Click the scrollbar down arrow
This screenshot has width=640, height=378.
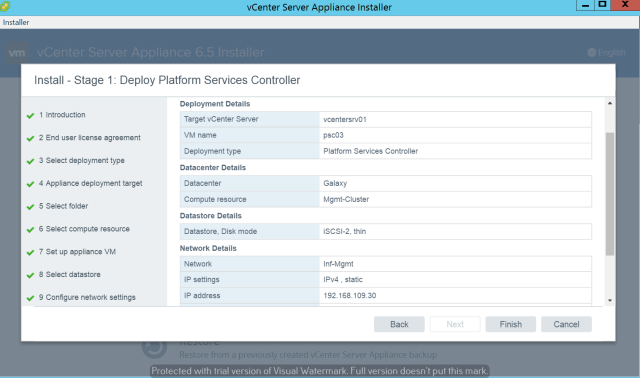pos(610,300)
